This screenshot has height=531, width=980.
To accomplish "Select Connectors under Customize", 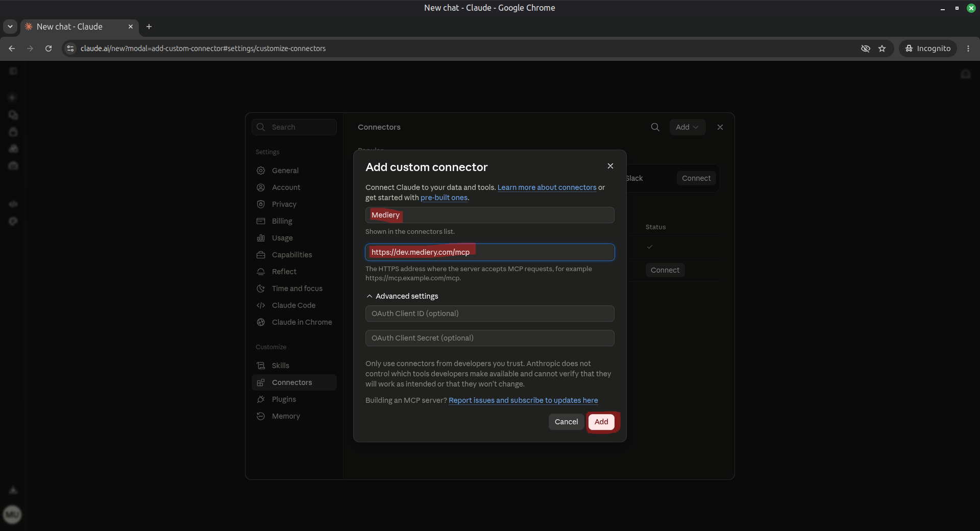I will (294, 382).
